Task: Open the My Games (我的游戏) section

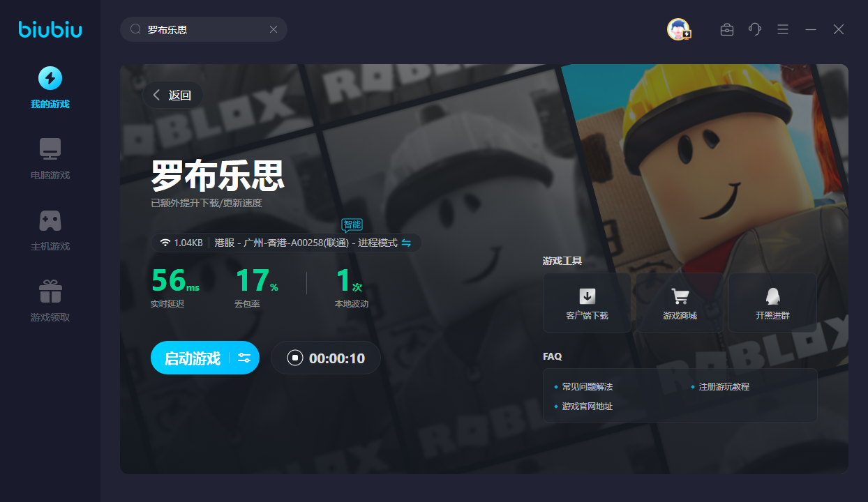Action: [x=50, y=88]
